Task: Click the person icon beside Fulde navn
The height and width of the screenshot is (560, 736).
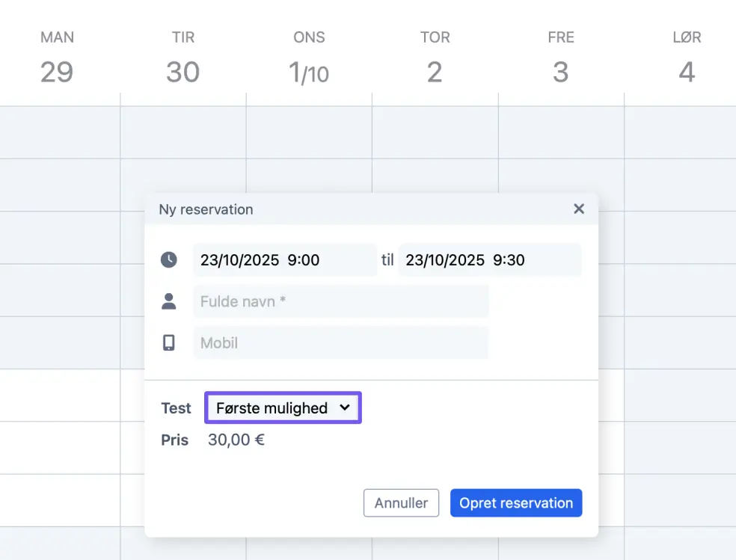Action: pyautogui.click(x=169, y=301)
